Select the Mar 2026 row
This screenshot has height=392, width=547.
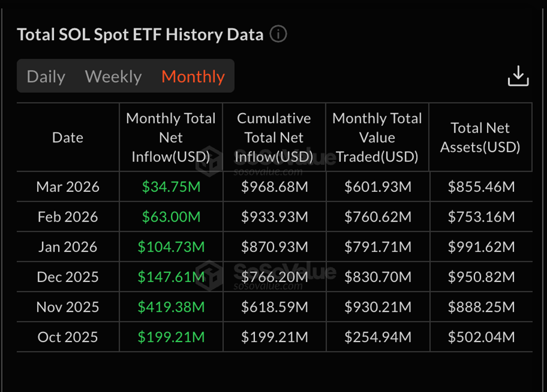point(68,186)
